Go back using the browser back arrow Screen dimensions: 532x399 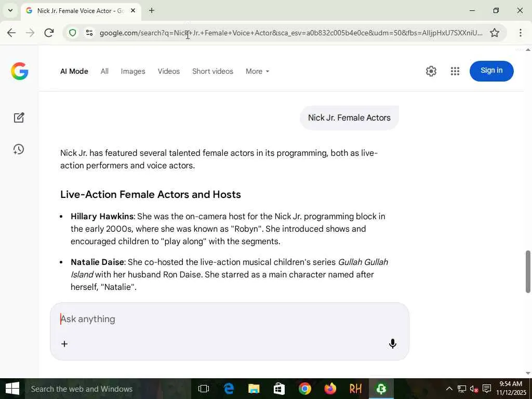point(11,33)
